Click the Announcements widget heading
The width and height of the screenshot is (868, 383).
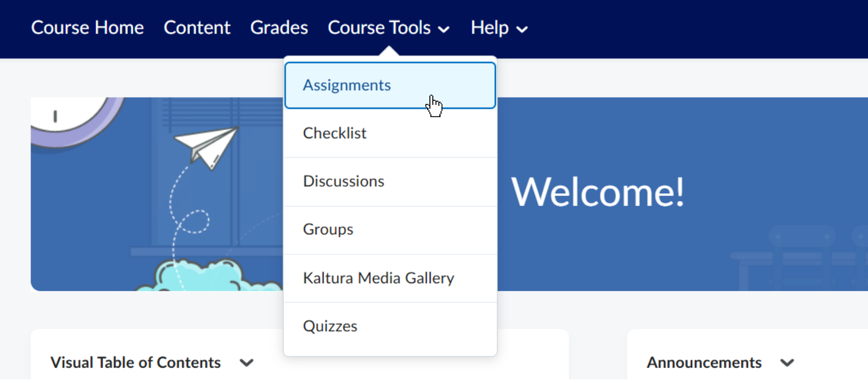704,363
